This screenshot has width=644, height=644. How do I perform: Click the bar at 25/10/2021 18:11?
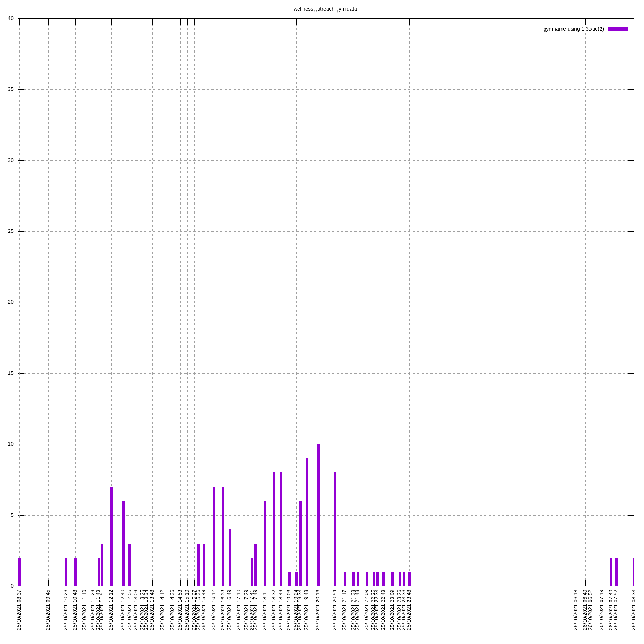pyautogui.click(x=265, y=543)
